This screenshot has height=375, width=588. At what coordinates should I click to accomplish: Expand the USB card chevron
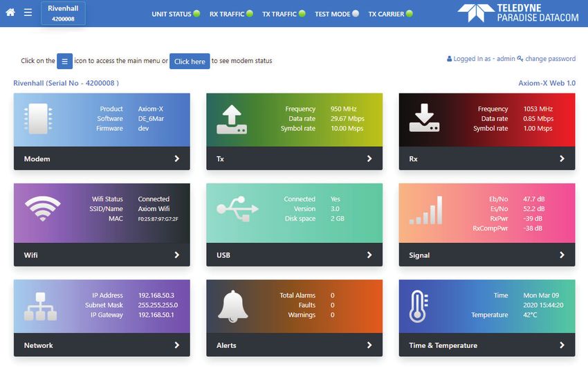coord(369,255)
